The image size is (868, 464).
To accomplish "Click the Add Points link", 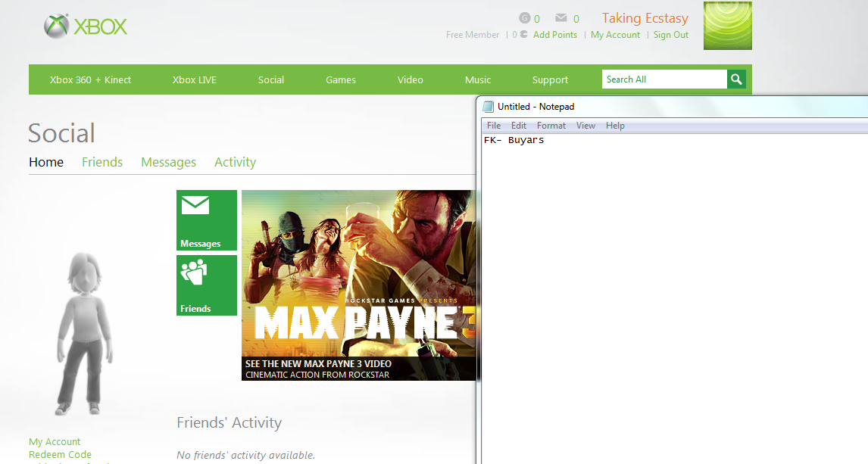I will (x=554, y=35).
